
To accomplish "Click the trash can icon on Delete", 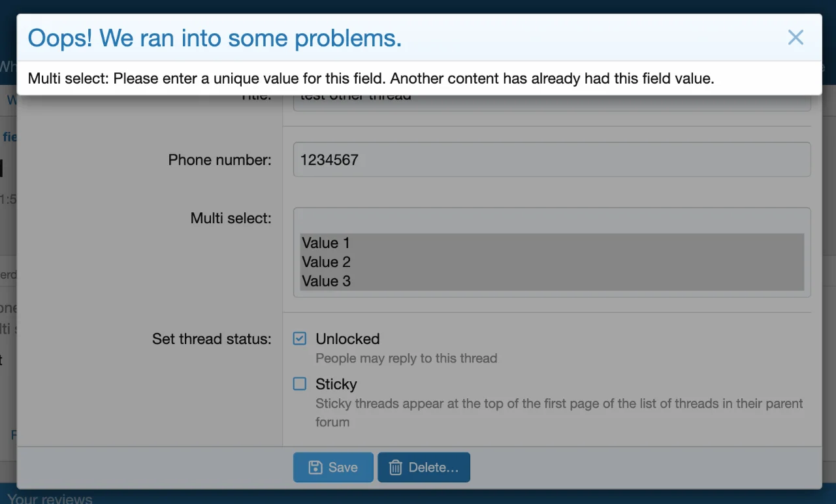I will (395, 467).
